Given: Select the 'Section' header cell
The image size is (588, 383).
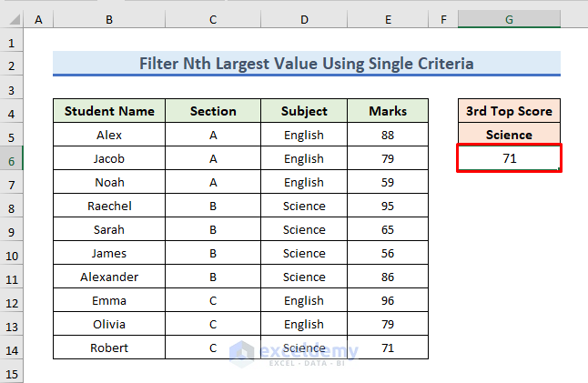Looking at the screenshot, I should (213, 112).
